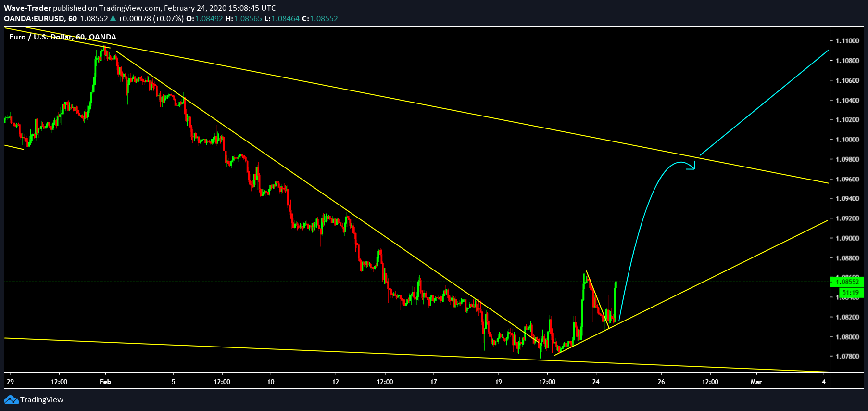
Task: Click the 12:00 label between 26 and Mar
Action: pos(710,382)
